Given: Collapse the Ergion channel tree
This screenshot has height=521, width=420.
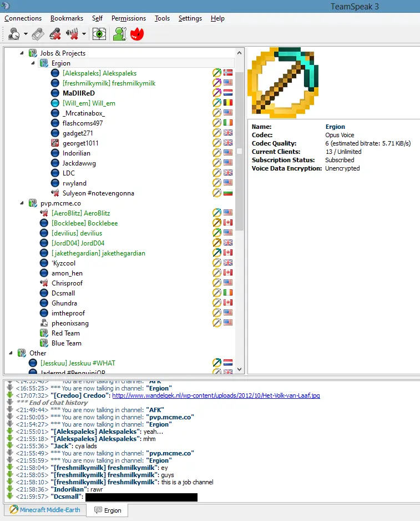Looking at the screenshot, I should (33, 63).
